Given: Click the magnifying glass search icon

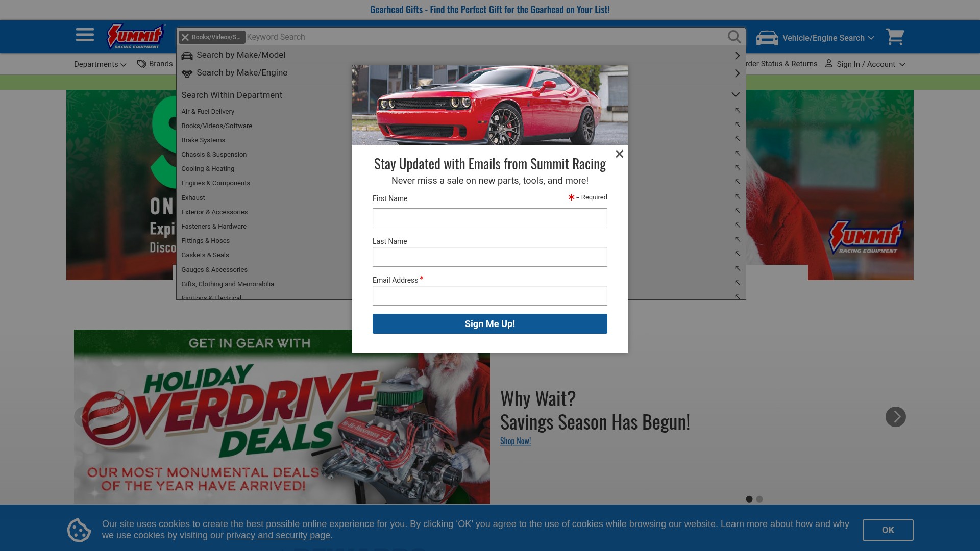Looking at the screenshot, I should [734, 37].
